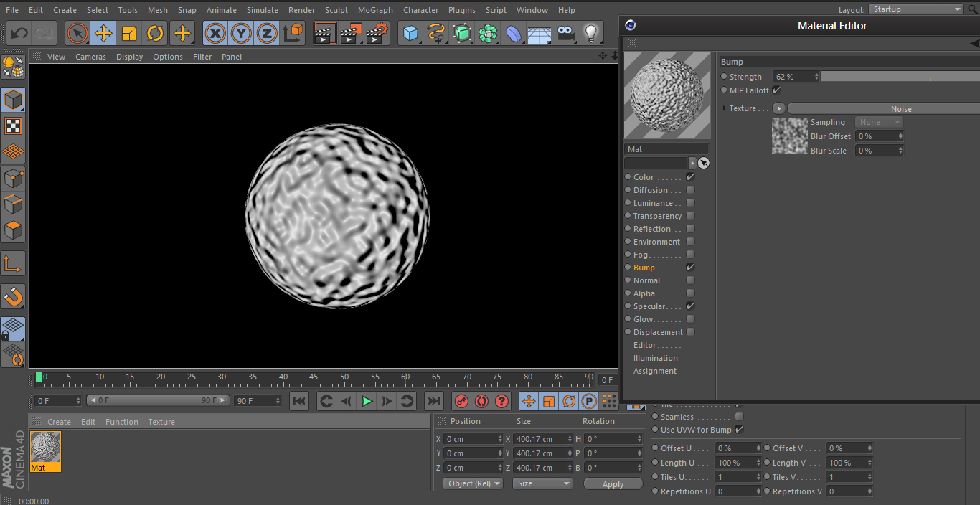The width and height of the screenshot is (980, 505).
Task: Click the Apply button
Action: (x=613, y=484)
